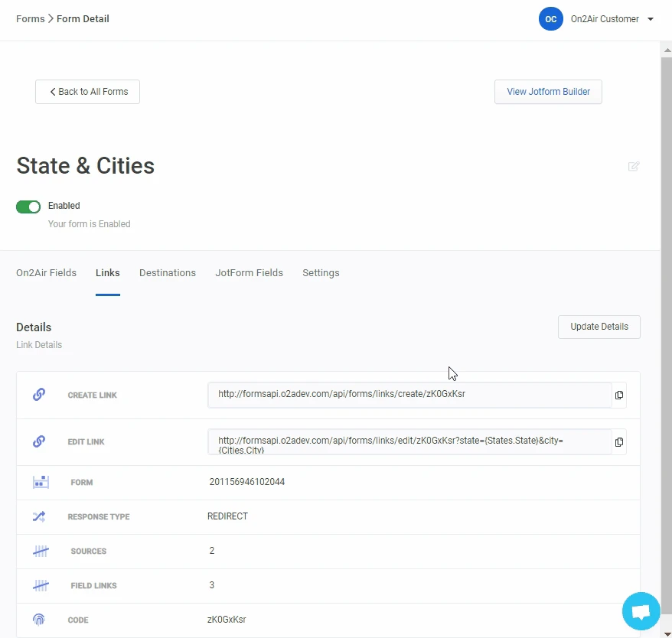
Task: Click the Create Link chain icon
Action: pos(39,395)
